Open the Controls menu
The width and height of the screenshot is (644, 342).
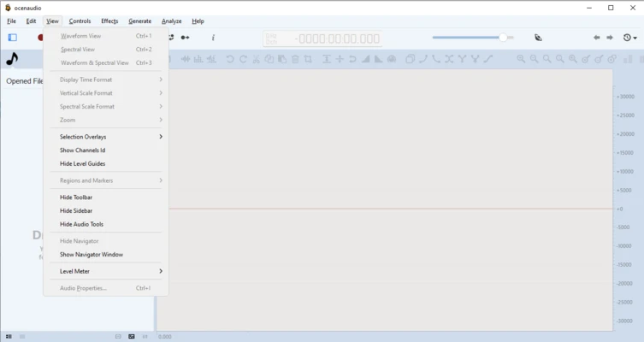pyautogui.click(x=80, y=21)
